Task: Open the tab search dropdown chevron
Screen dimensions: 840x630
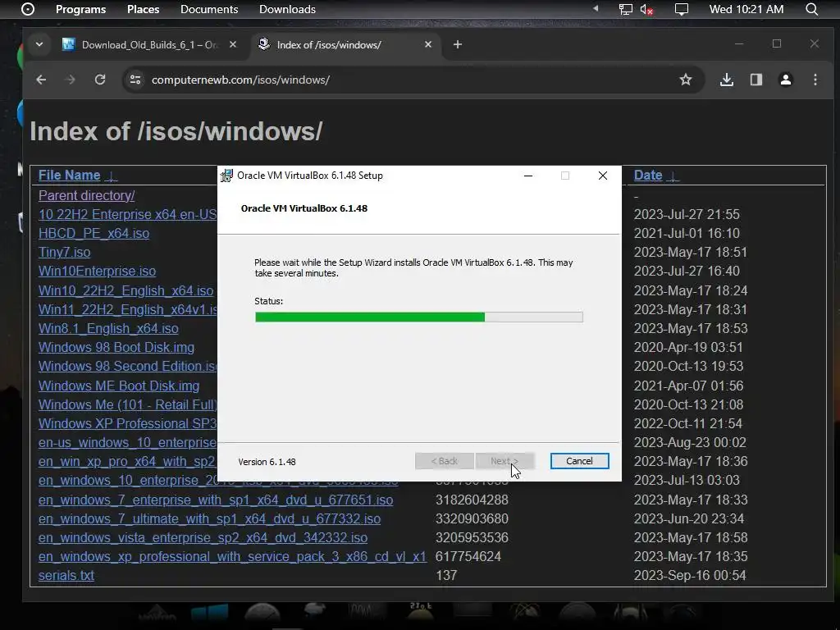Action: tap(39, 44)
